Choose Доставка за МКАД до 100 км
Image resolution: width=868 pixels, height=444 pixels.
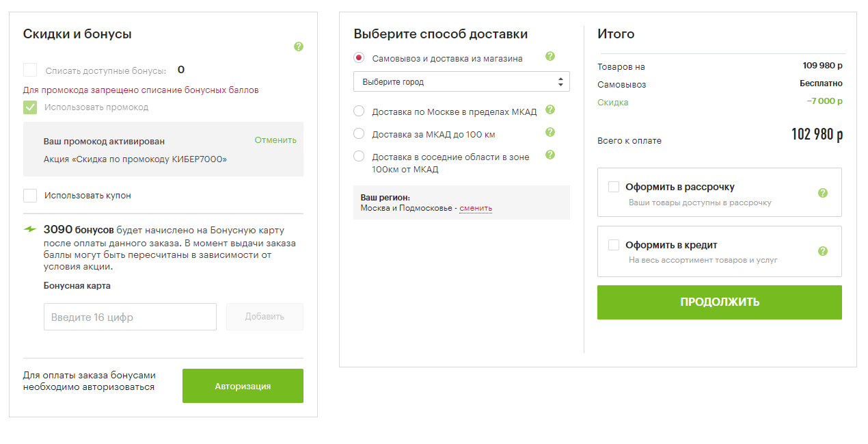click(359, 134)
